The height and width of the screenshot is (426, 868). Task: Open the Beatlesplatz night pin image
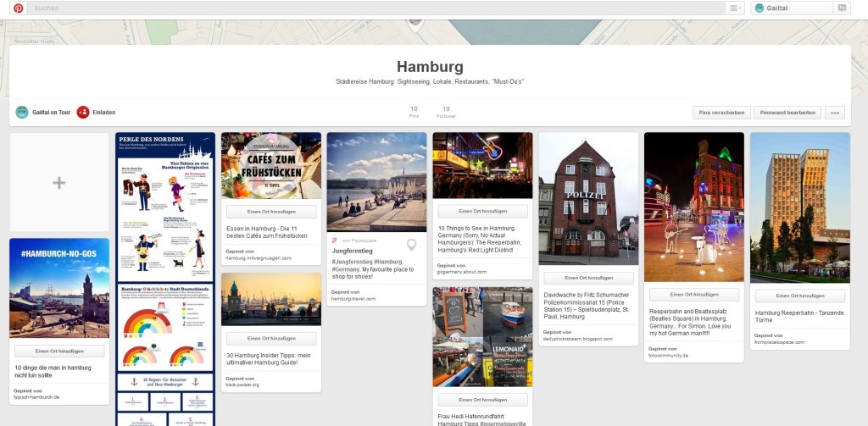coord(694,207)
